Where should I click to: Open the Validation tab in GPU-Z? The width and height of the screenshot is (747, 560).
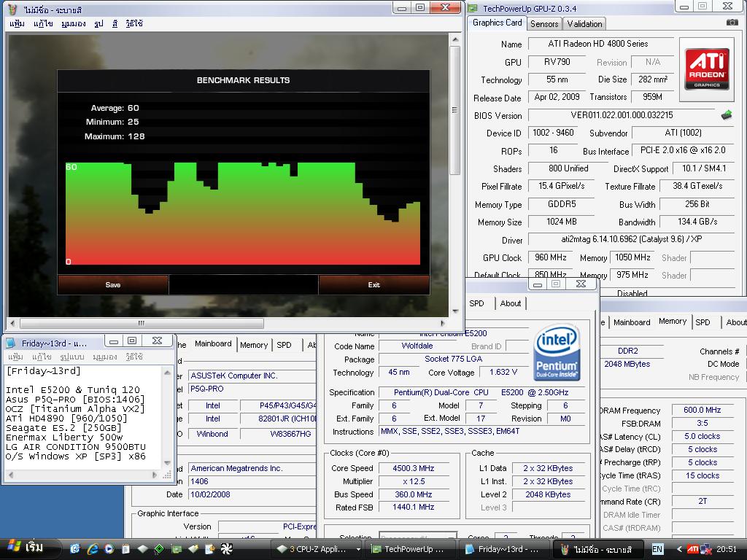pyautogui.click(x=585, y=23)
